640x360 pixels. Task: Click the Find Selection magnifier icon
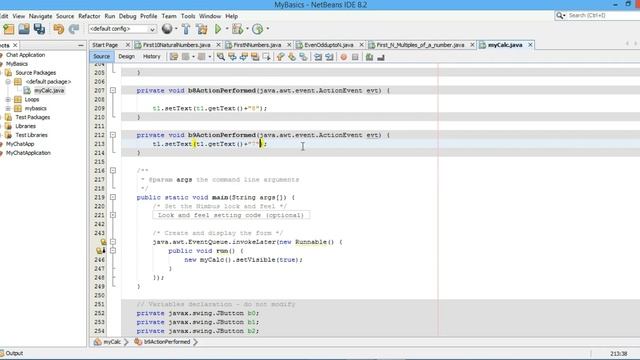coord(221,57)
